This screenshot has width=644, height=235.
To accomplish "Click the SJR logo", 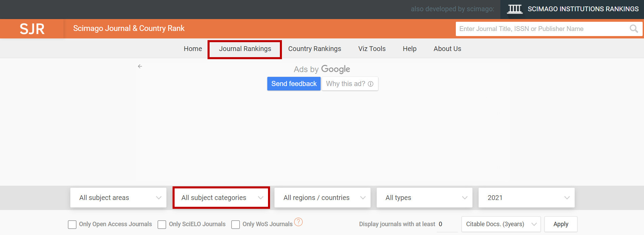I will point(32,29).
